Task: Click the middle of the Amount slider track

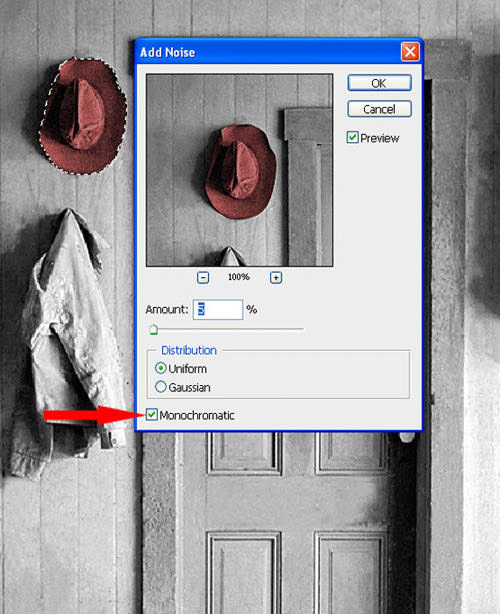Action: tap(227, 330)
